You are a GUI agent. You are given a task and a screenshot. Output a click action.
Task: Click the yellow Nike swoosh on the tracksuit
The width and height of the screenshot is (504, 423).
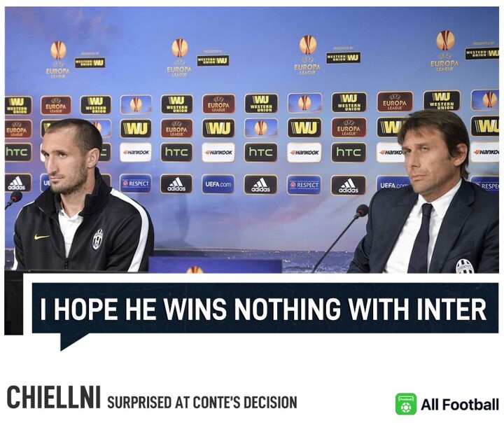pyautogui.click(x=42, y=237)
